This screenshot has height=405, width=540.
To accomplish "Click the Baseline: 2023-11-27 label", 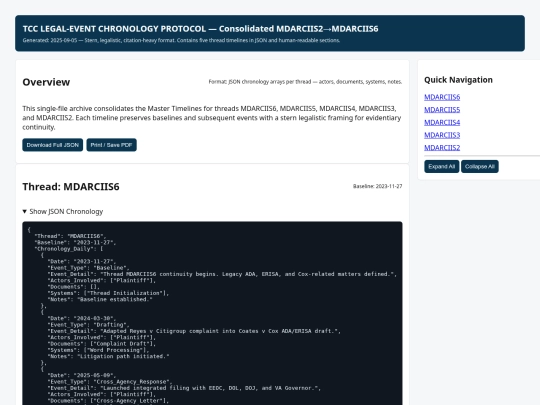I will [377, 186].
